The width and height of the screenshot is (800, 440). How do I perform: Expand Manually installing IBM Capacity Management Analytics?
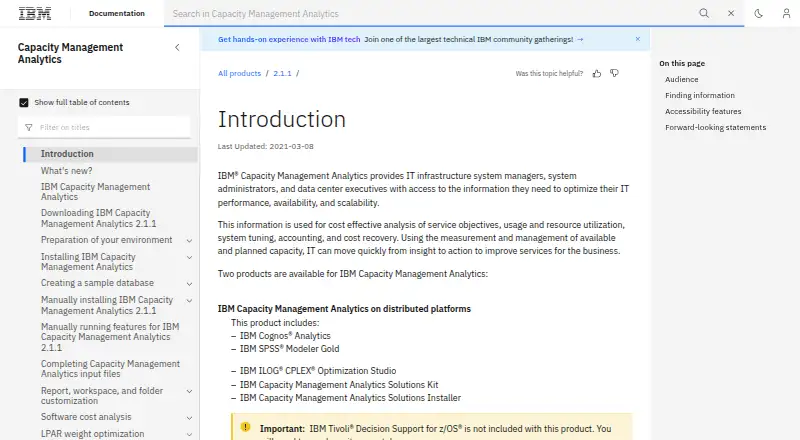pyautogui.click(x=189, y=301)
